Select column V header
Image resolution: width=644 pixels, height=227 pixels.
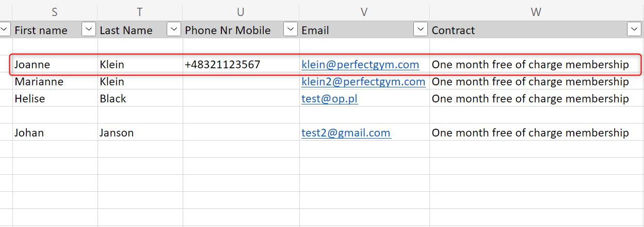coord(364,11)
